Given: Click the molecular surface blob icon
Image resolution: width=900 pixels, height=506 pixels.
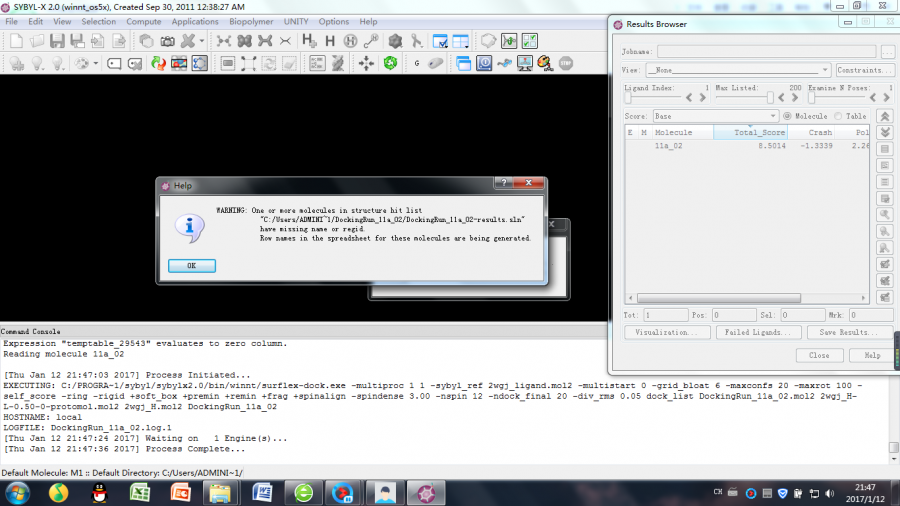Looking at the screenshot, I should [x=395, y=41].
